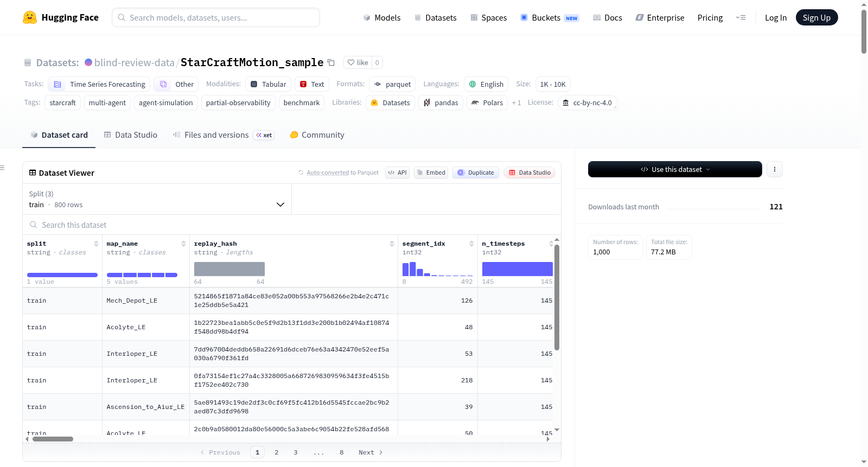
Task: Switch to the Dataset card tab
Action: 59,135
